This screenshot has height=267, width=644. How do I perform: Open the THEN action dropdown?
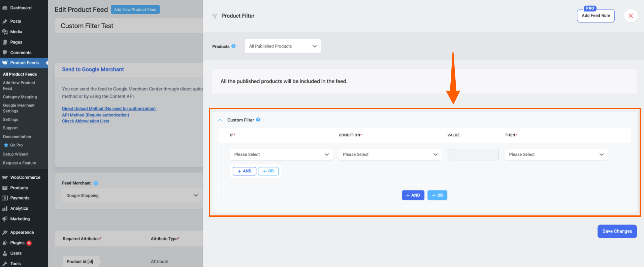556,154
